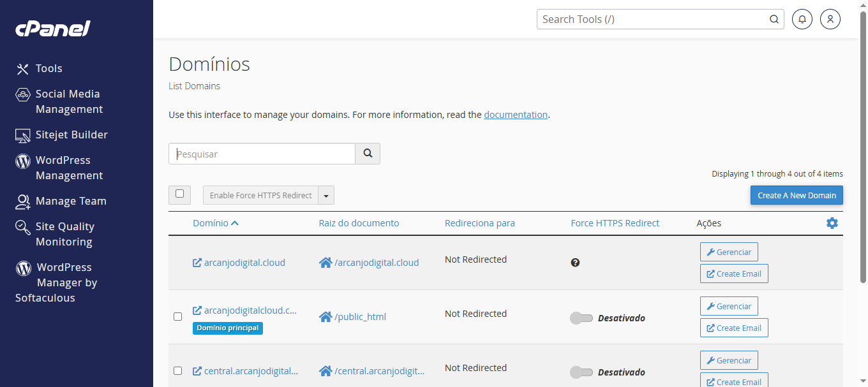Check the box for arcanjodigitalcloud main domain
This screenshot has width=868, height=387.
tap(178, 316)
